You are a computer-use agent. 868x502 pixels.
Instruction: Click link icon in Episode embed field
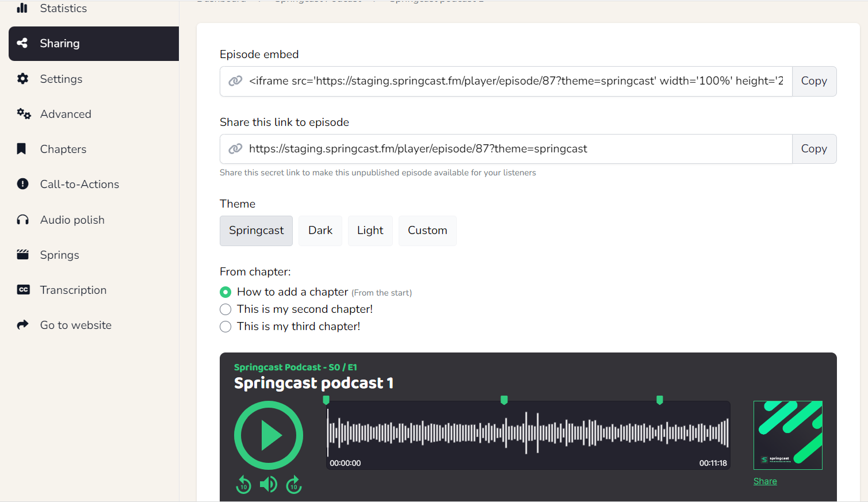pyautogui.click(x=235, y=81)
